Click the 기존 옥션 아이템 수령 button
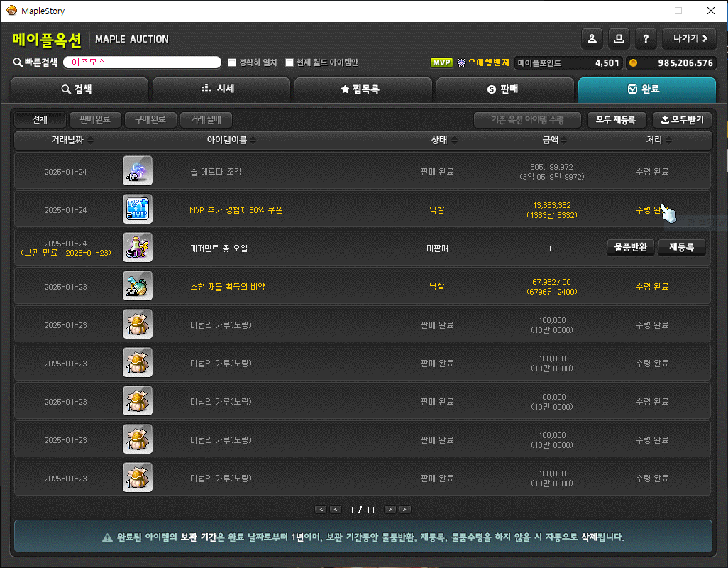728x568 pixels. point(527,120)
